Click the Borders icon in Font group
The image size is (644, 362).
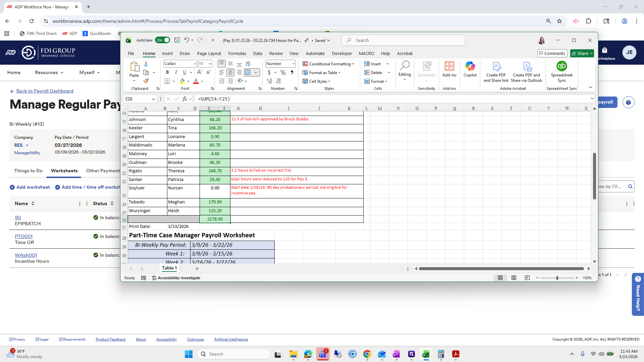point(167,81)
